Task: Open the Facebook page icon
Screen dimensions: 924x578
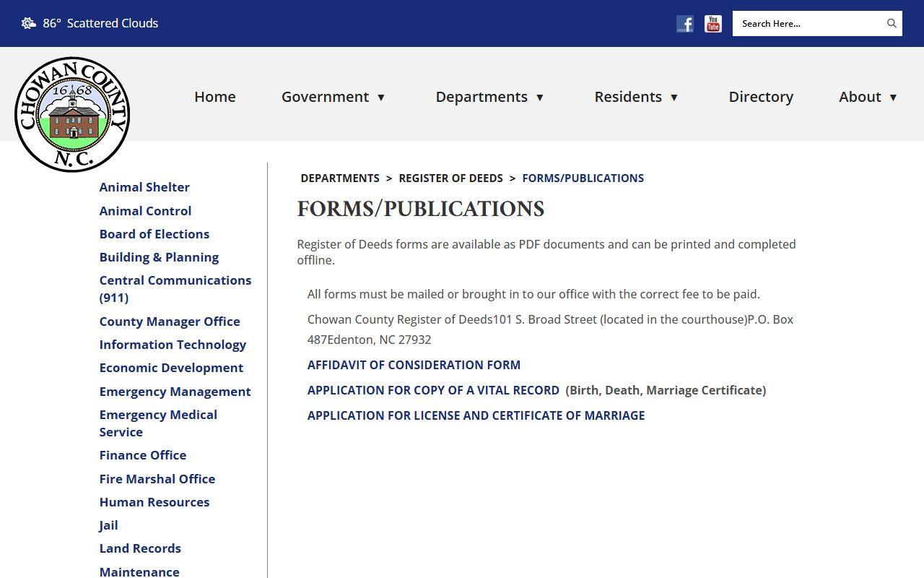Action: click(685, 23)
